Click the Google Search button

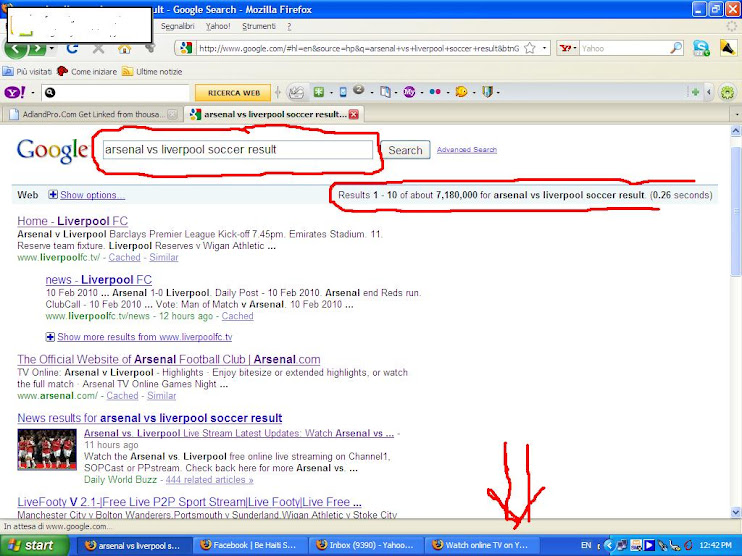[406, 150]
